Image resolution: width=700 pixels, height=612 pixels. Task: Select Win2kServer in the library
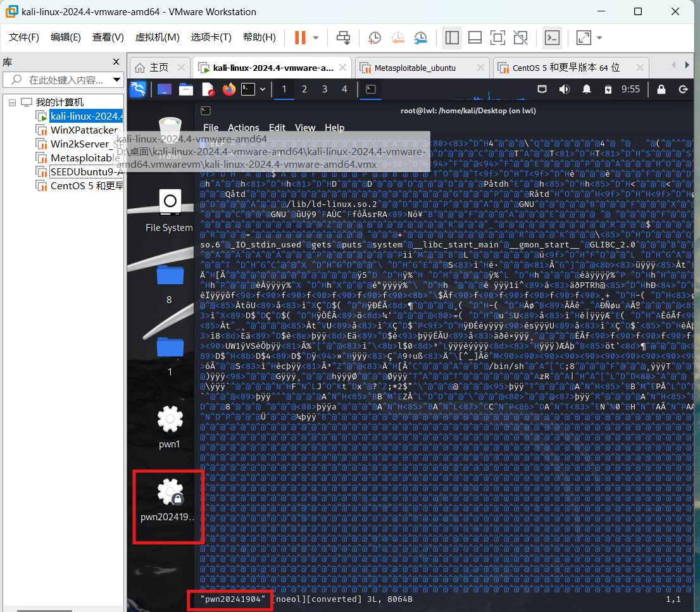(x=80, y=144)
